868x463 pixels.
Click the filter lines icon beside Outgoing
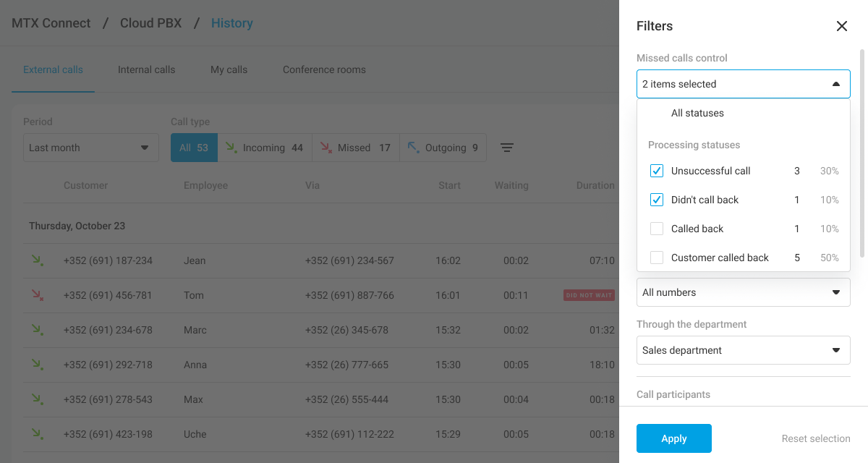click(x=507, y=148)
